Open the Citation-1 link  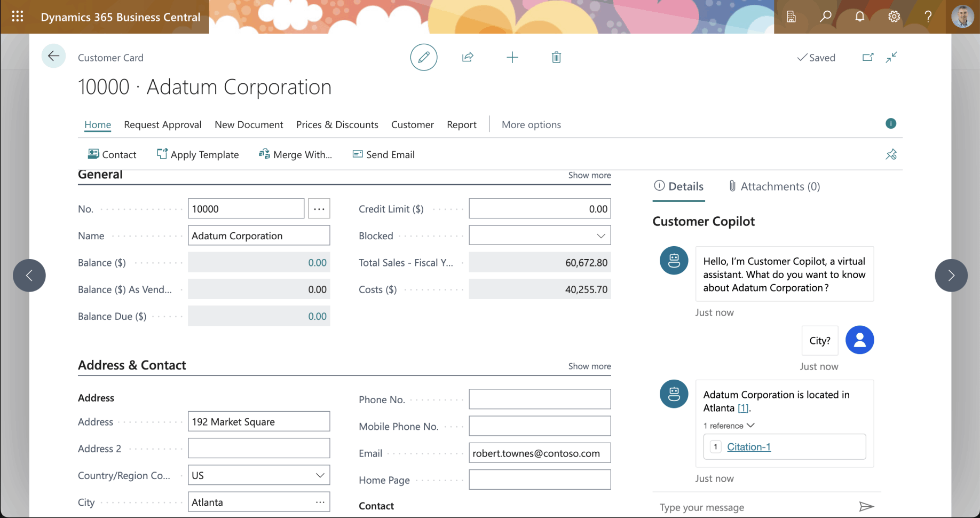coord(749,447)
